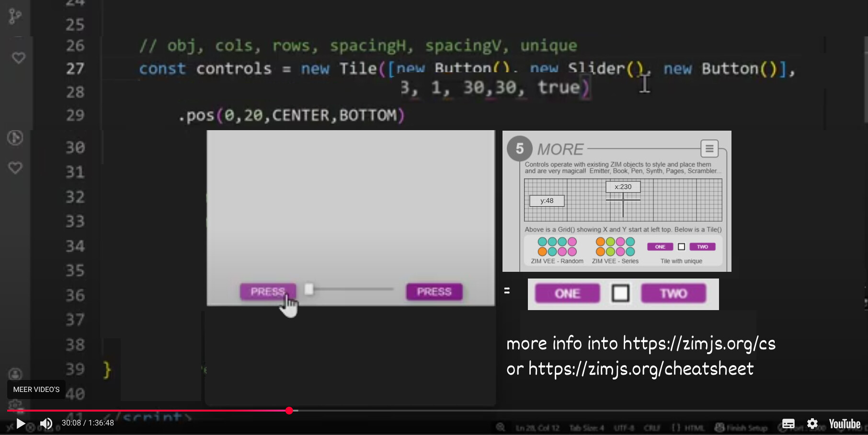Image resolution: width=868 pixels, height=435 pixels.
Task: Click the heart icon beside line 26
Action: 19,58
